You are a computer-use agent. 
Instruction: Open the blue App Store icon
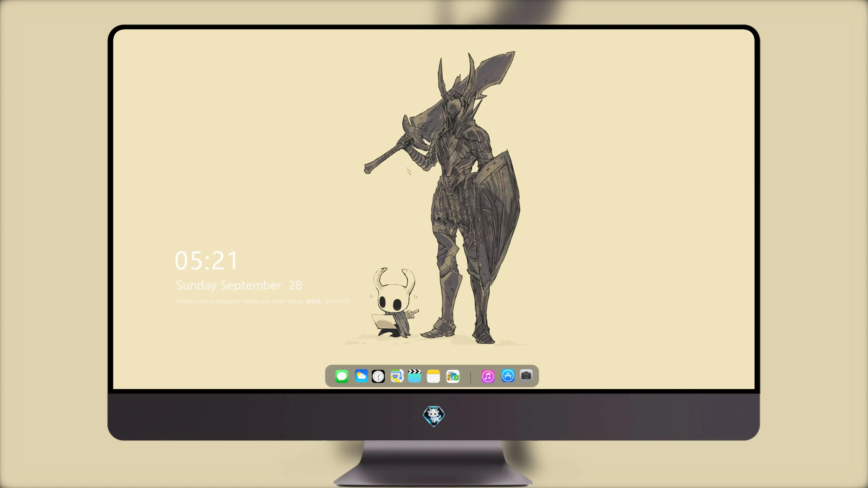point(508,375)
